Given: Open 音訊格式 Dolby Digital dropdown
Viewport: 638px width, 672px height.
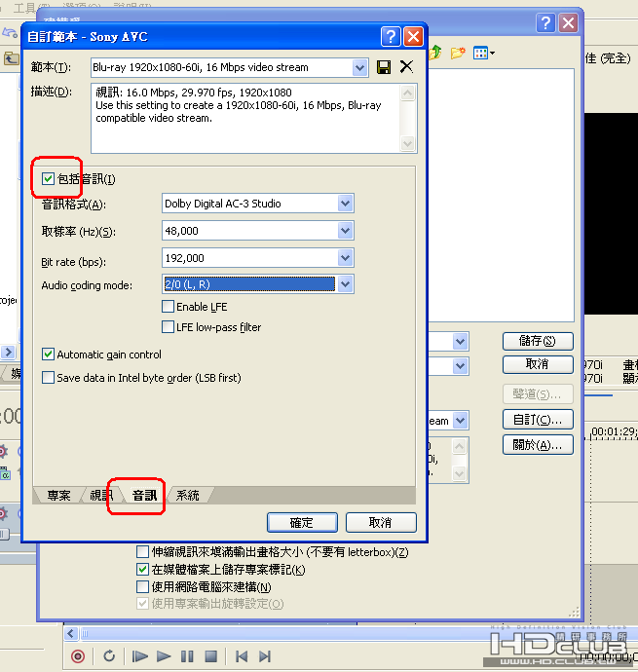Looking at the screenshot, I should 345,204.
